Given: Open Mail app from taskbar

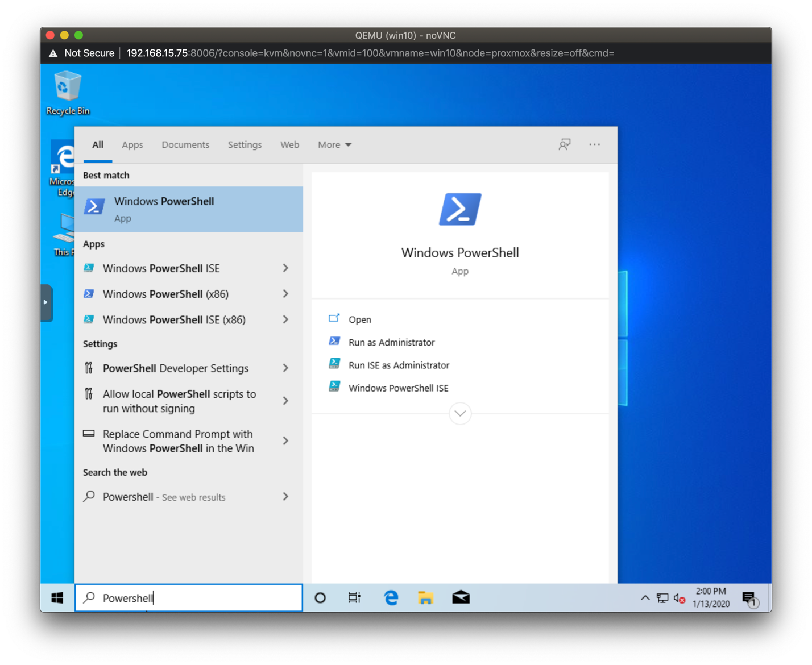Looking at the screenshot, I should 461,598.
